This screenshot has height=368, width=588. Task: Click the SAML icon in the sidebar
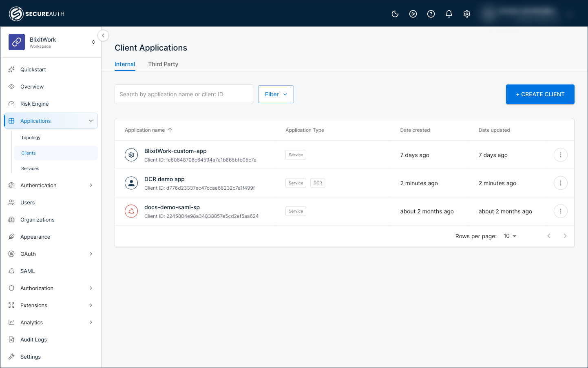click(x=11, y=271)
